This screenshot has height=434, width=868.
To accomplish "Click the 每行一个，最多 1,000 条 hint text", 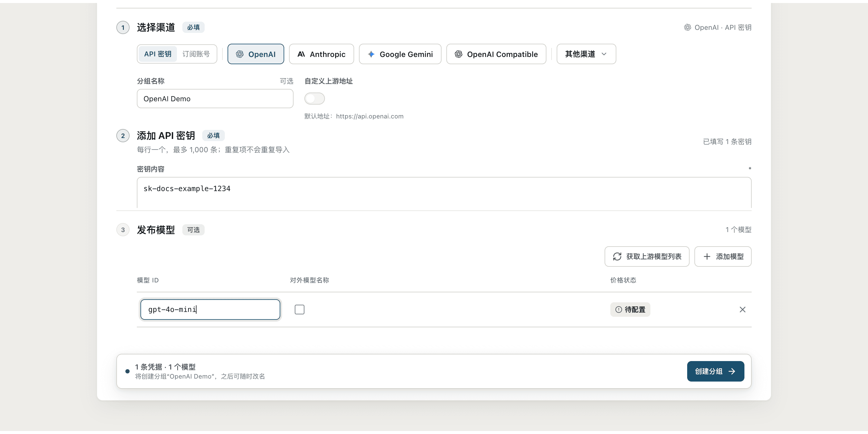I will (213, 149).
